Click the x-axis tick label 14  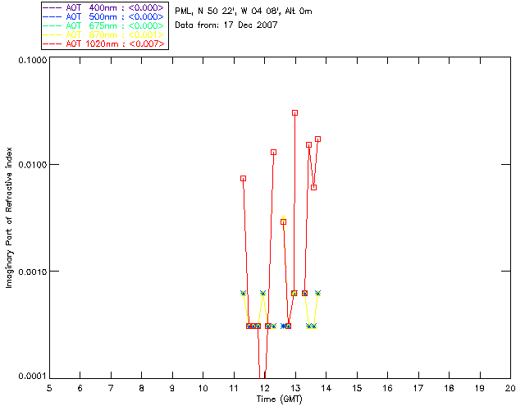326,388
